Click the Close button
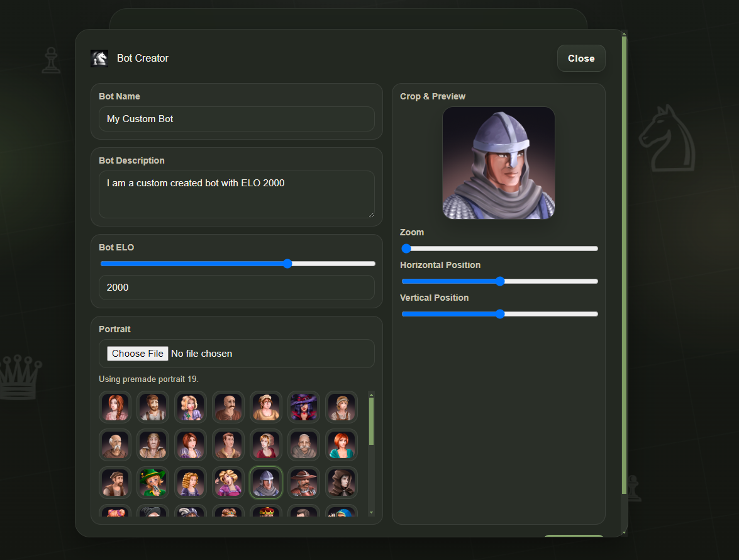Image resolution: width=739 pixels, height=560 pixels. 581,58
